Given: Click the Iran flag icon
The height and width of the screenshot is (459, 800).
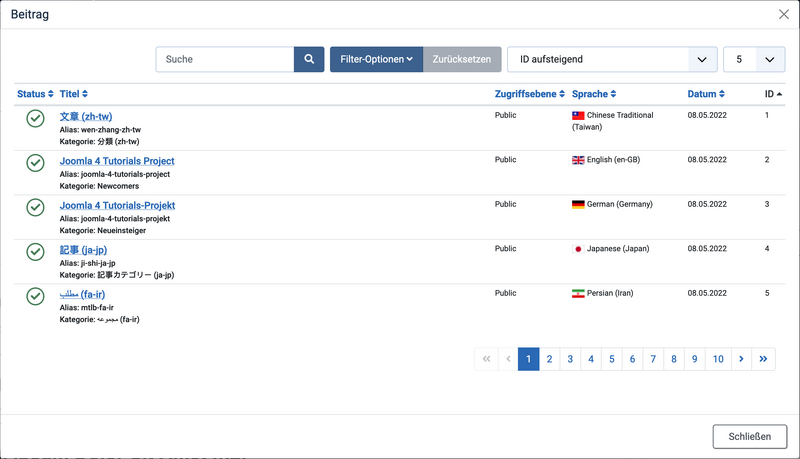Looking at the screenshot, I should click(x=578, y=293).
